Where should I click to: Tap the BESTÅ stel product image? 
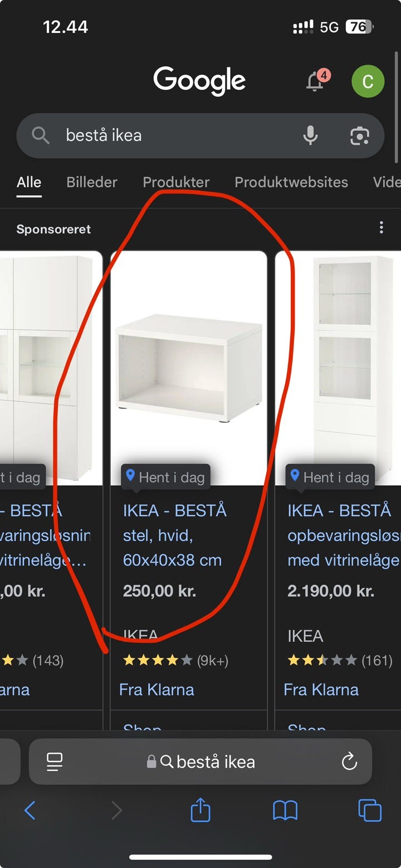[x=189, y=368]
